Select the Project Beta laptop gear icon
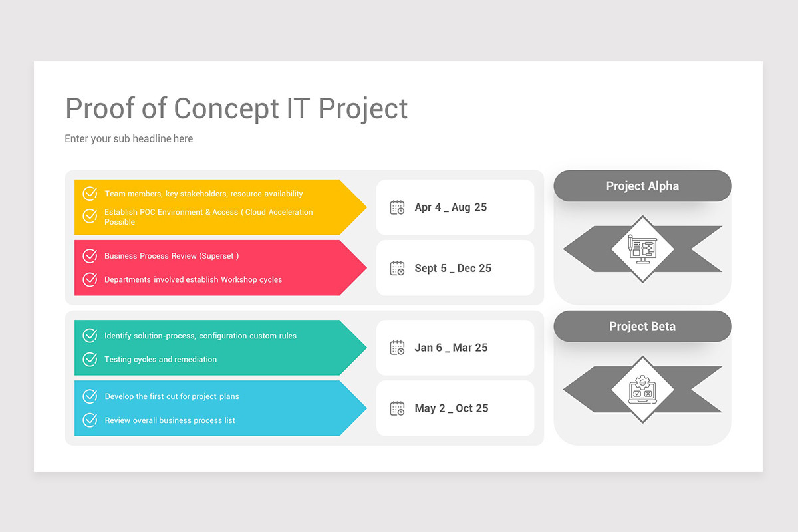This screenshot has width=798, height=532. [x=642, y=390]
